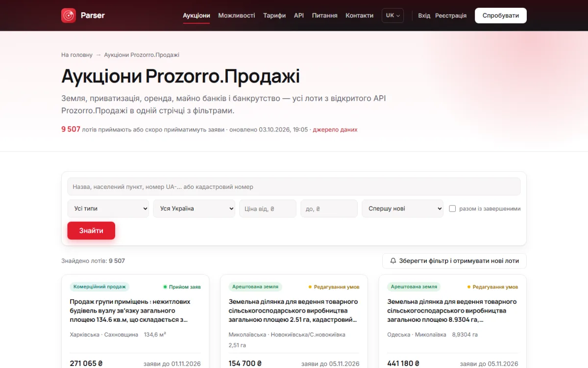Open the 8.9304 га land plot lot title

tap(453, 311)
